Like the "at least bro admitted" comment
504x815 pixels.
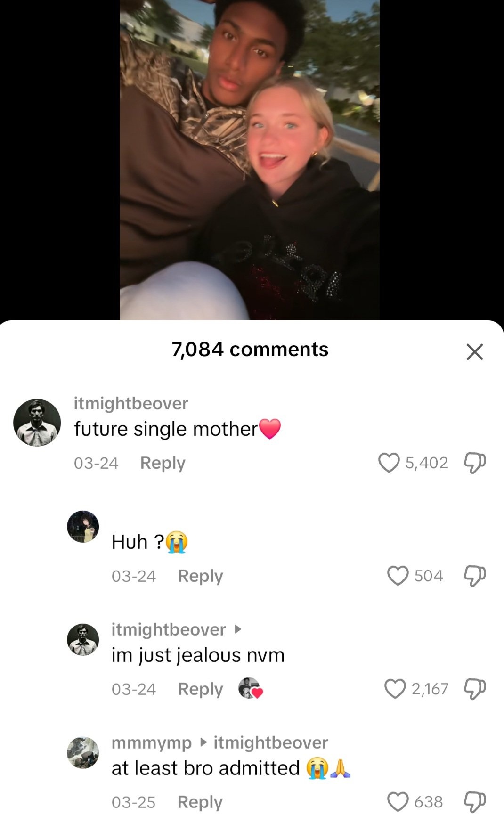398,801
